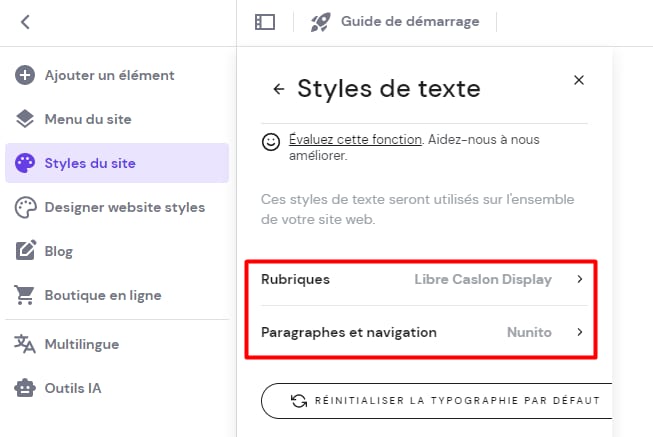Screen dimensions: 653x437
Task: Collapse the sidebar with the top-left chevron
Action: point(25,21)
